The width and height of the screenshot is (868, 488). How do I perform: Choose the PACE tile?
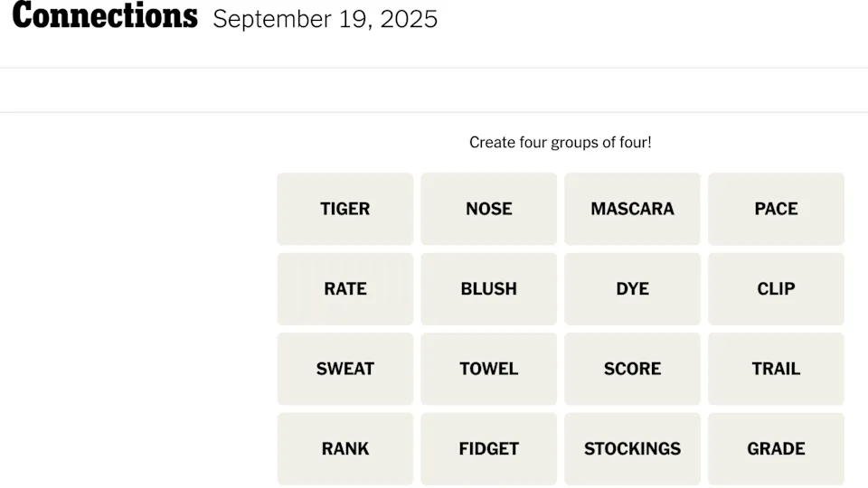(x=776, y=209)
